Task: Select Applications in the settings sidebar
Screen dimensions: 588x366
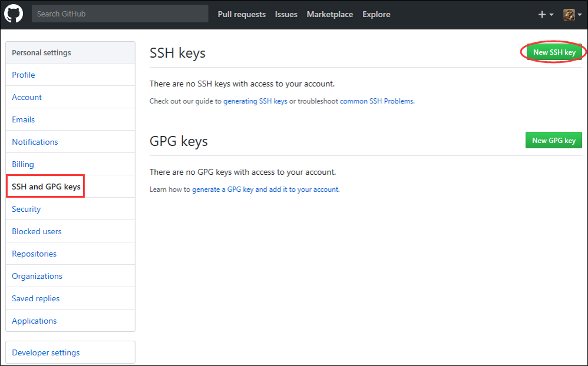Action: [70, 321]
